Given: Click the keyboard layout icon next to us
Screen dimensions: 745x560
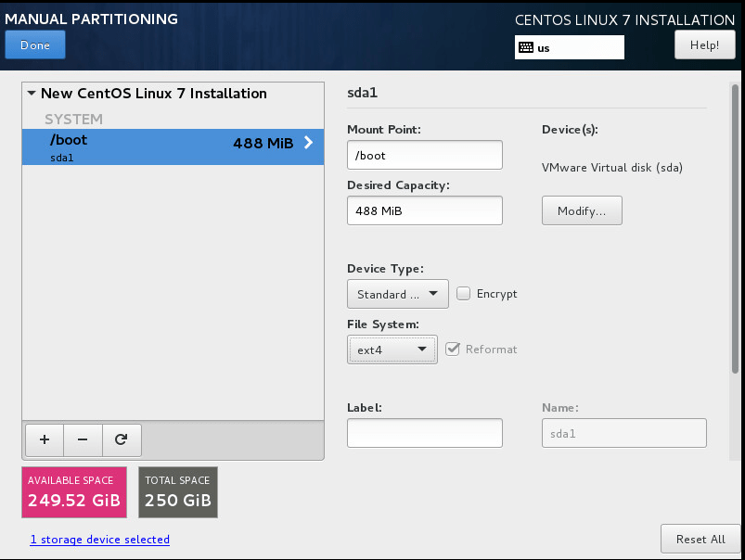Looking at the screenshot, I should (526, 47).
